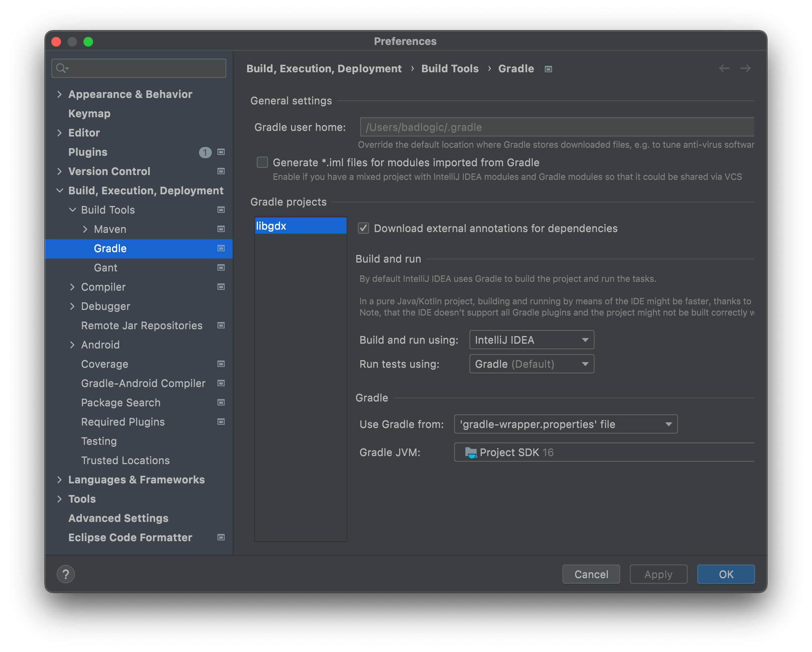This screenshot has width=812, height=652.
Task: Click the back navigation arrow icon
Action: point(724,69)
